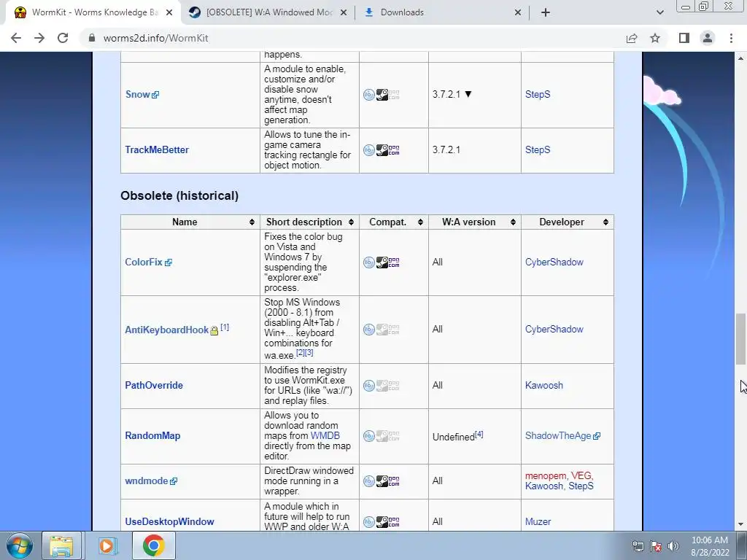747x560 pixels.
Task: Open the Chrome profile menu
Action: [x=708, y=38]
